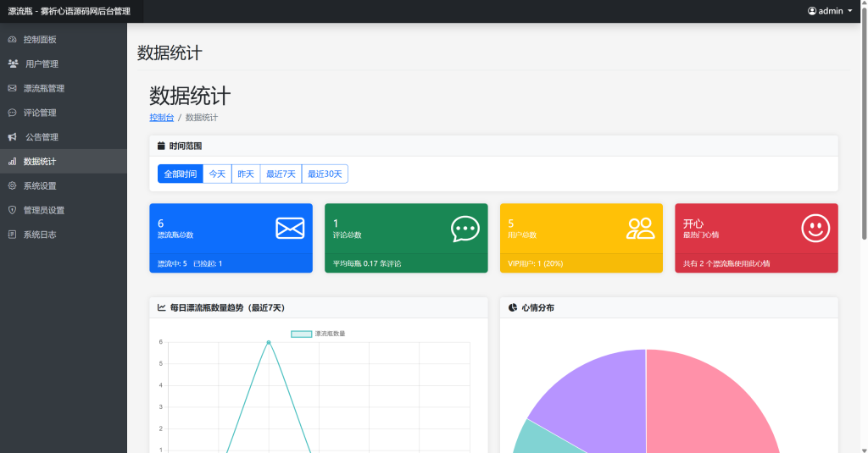The image size is (868, 453).
Task: Click the shield icon beside 管理员设置
Action: (12, 210)
